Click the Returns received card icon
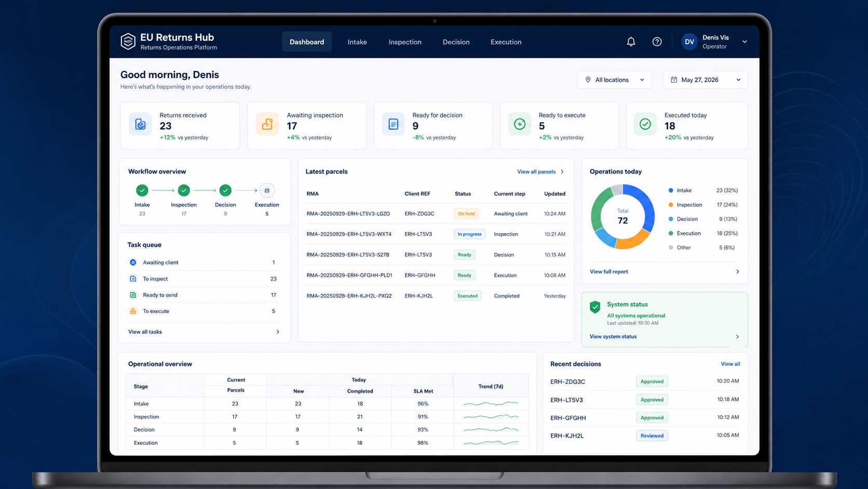 click(140, 124)
